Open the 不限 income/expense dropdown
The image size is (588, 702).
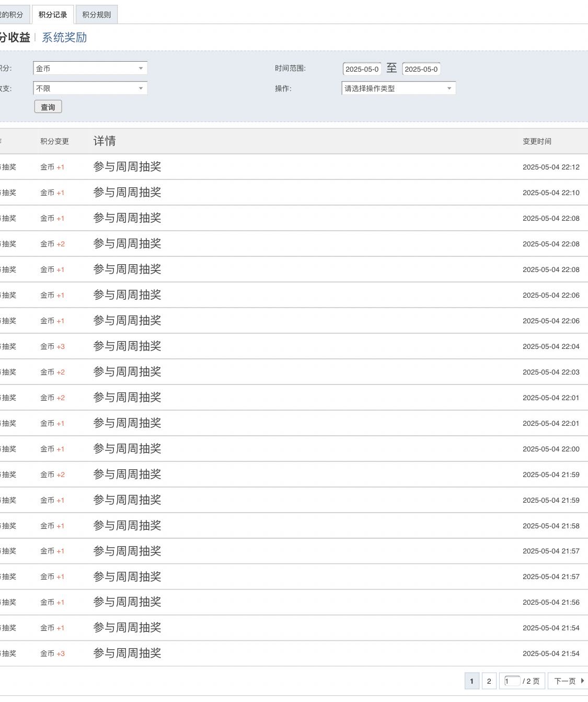pos(90,88)
